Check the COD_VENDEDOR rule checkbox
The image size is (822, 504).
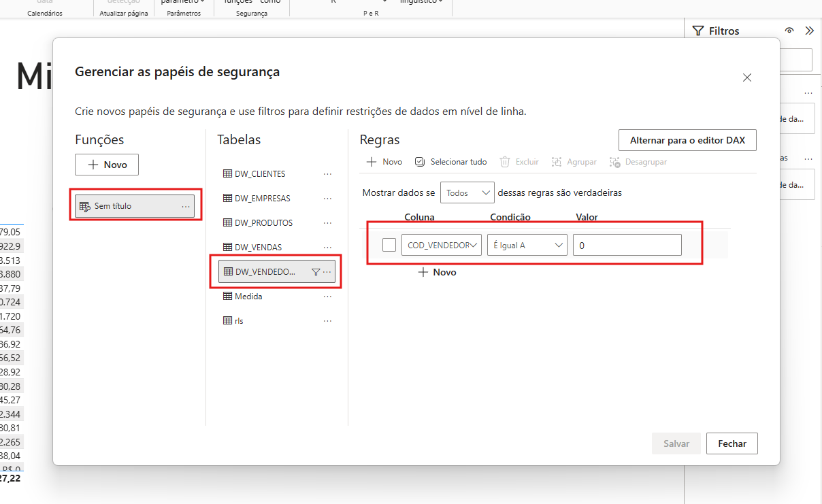[x=389, y=245]
